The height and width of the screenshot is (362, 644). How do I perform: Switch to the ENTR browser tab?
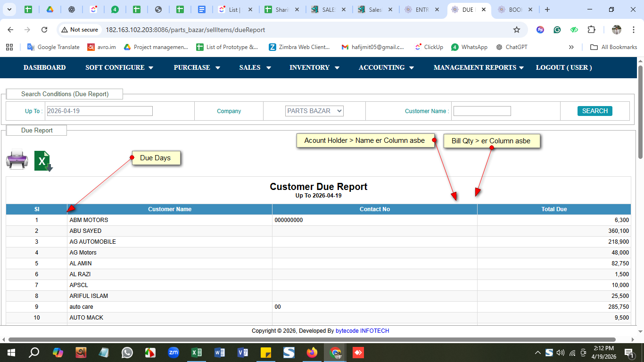tap(421, 9)
